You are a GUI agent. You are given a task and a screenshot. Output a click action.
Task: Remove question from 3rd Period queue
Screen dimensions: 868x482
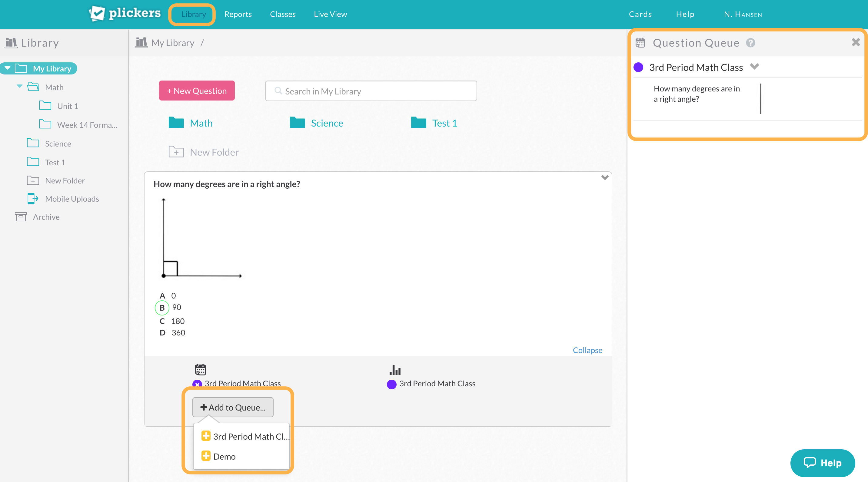pyautogui.click(x=197, y=384)
